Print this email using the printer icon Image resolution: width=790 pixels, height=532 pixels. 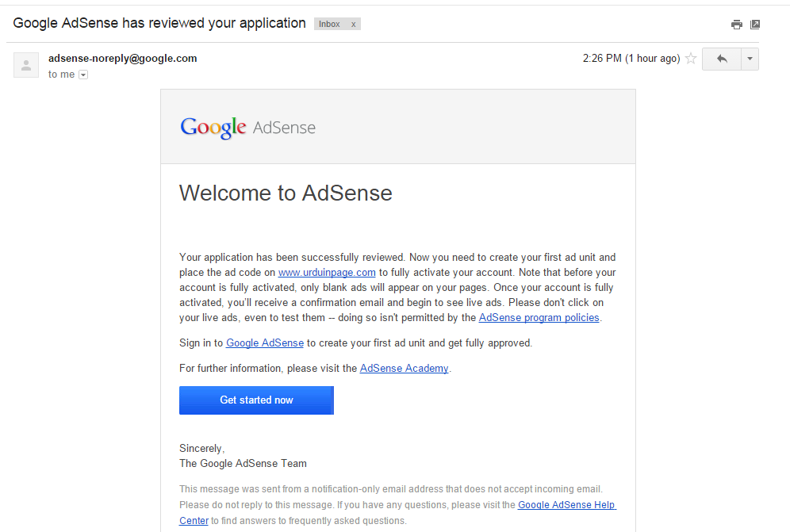pos(737,25)
